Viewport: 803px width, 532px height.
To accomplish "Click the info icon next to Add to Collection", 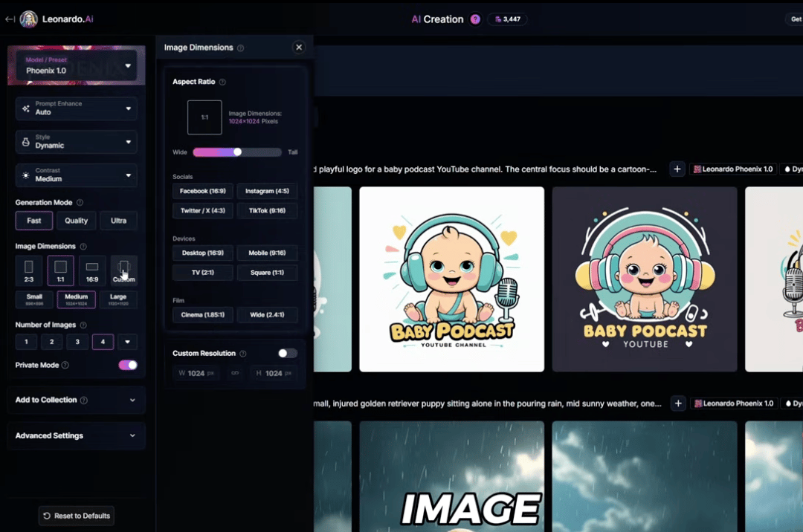I will coord(84,400).
